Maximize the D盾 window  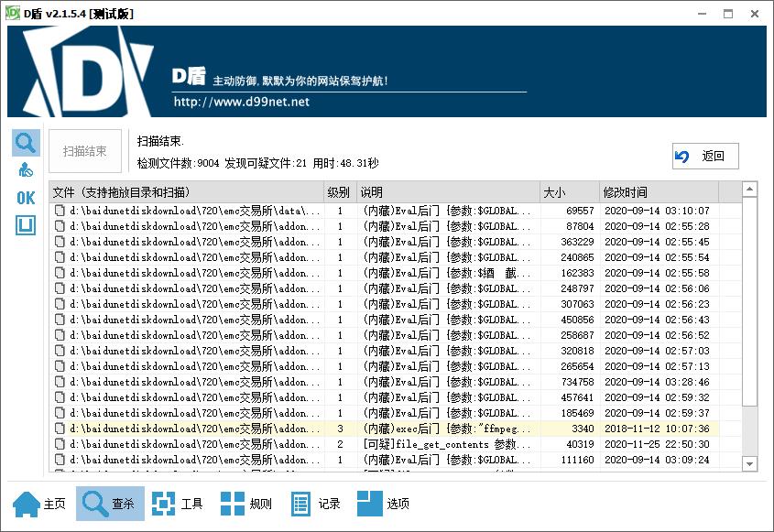pos(728,14)
